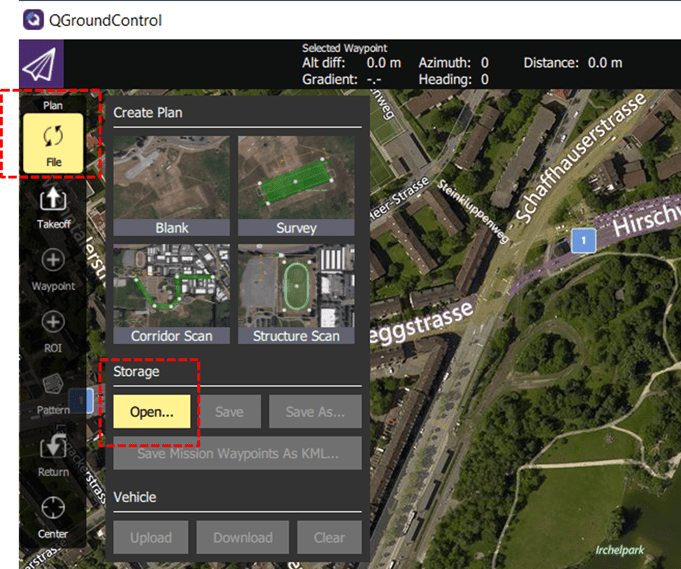Clear the vehicle mission
Screen dimensions: 681x569
tap(329, 537)
